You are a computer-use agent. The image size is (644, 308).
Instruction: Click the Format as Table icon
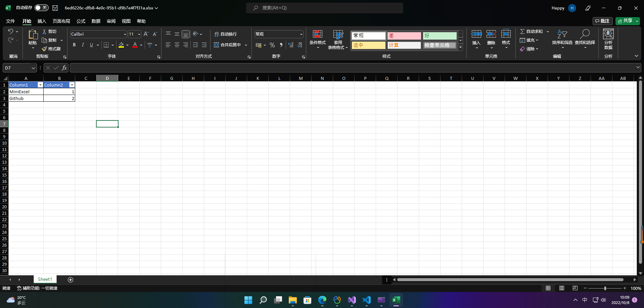point(337,39)
